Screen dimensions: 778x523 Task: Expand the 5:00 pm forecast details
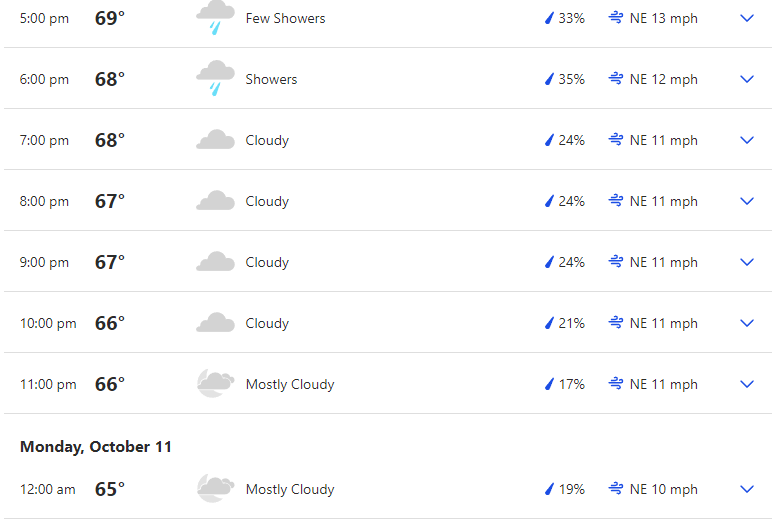[x=747, y=18]
